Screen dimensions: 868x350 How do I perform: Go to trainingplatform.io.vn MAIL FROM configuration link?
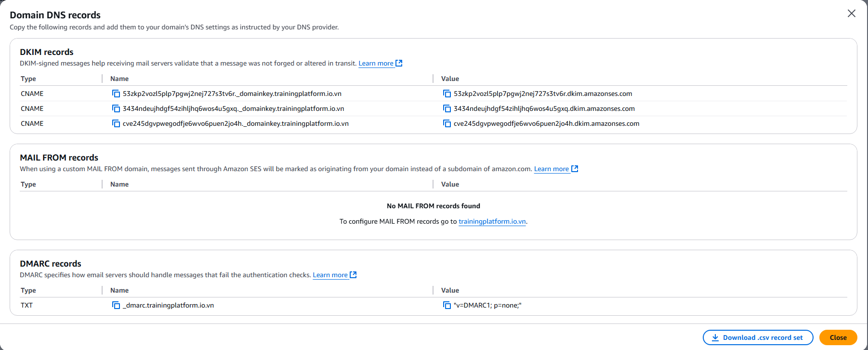coord(492,221)
